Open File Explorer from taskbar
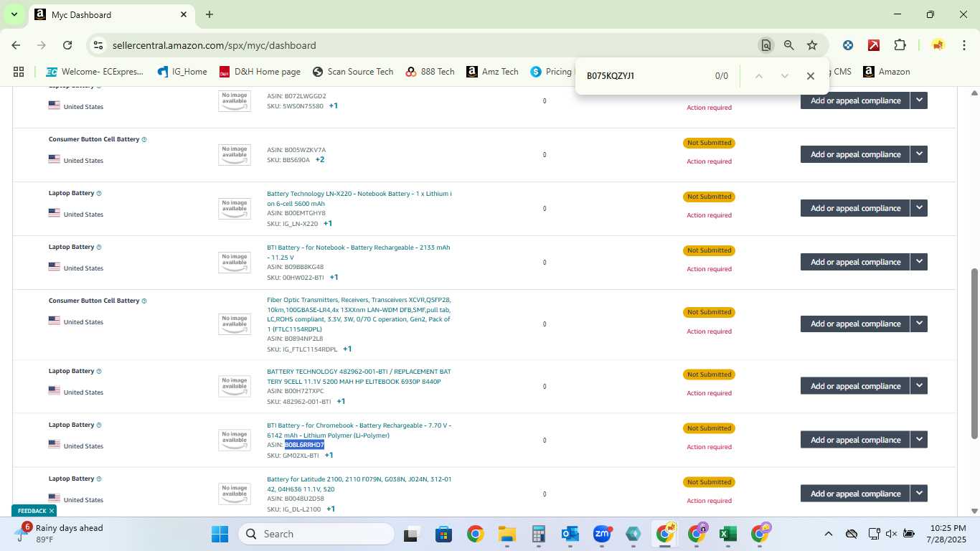Image resolution: width=980 pixels, height=551 pixels. [507, 534]
